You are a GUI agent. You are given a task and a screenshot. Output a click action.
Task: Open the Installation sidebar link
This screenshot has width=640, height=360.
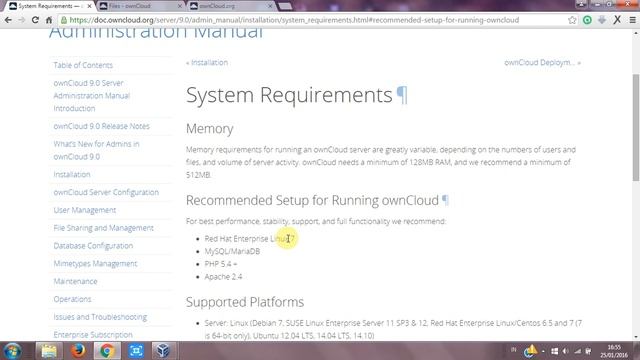click(72, 175)
